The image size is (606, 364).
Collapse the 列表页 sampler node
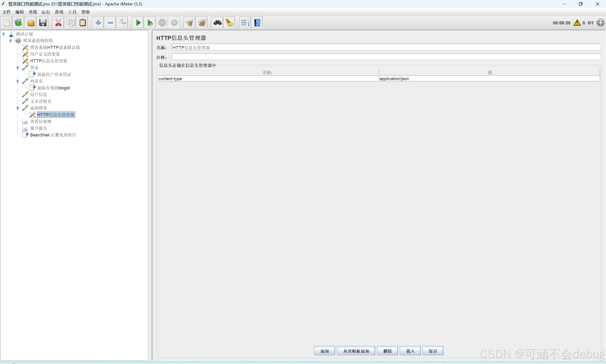(18, 81)
